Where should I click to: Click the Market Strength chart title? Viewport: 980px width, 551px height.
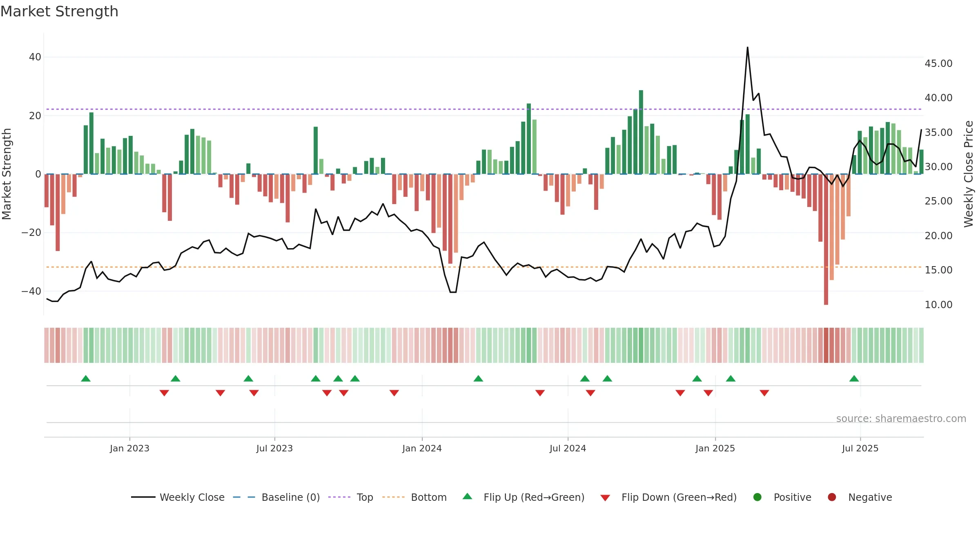59,11
